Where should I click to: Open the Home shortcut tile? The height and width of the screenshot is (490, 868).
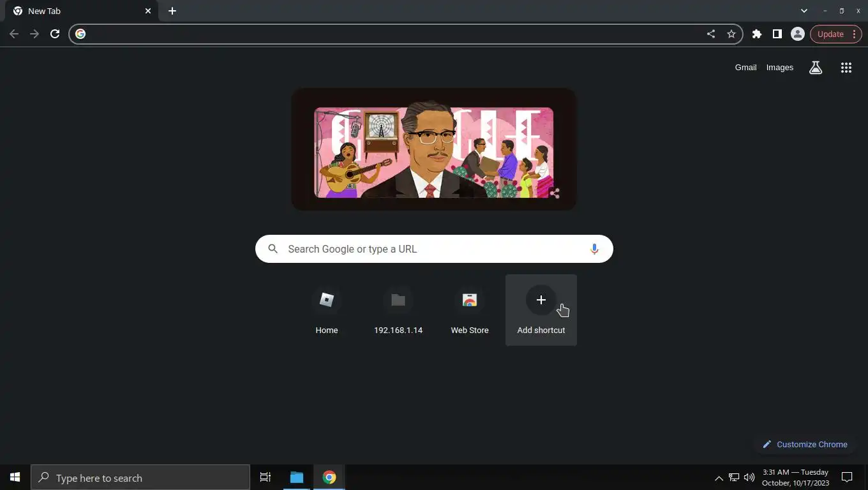click(x=327, y=311)
